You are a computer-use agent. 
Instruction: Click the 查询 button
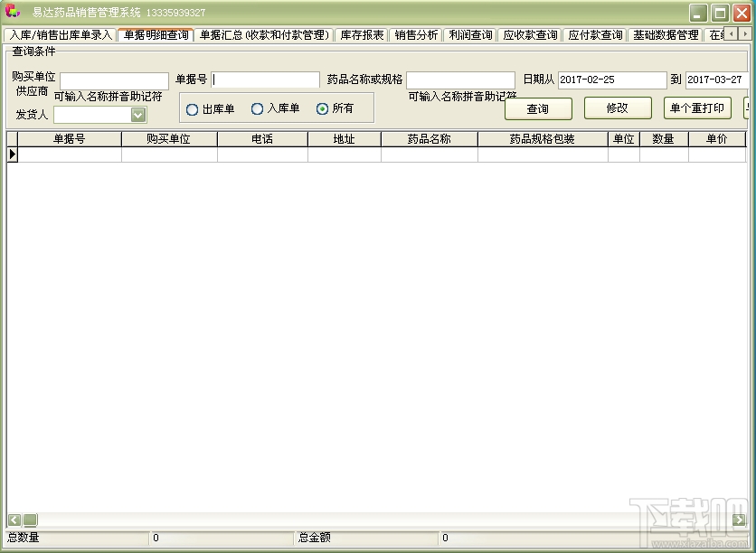538,108
